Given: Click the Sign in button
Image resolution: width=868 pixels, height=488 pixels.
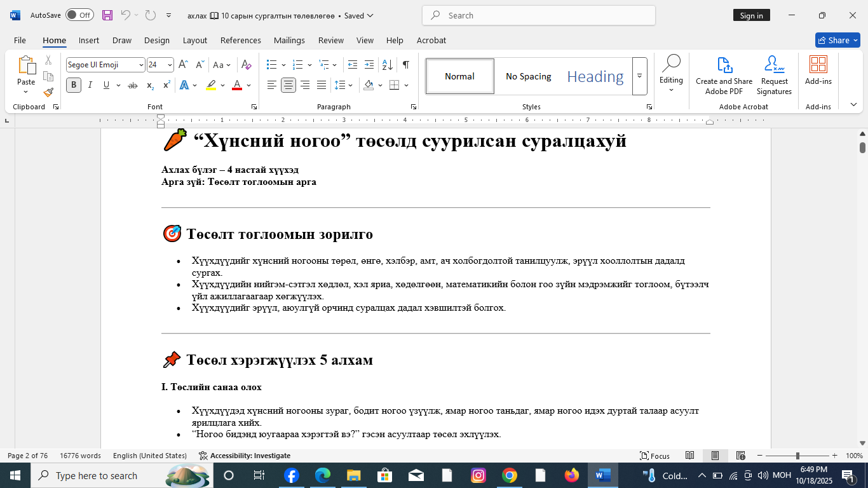Looking at the screenshot, I should point(751,15).
